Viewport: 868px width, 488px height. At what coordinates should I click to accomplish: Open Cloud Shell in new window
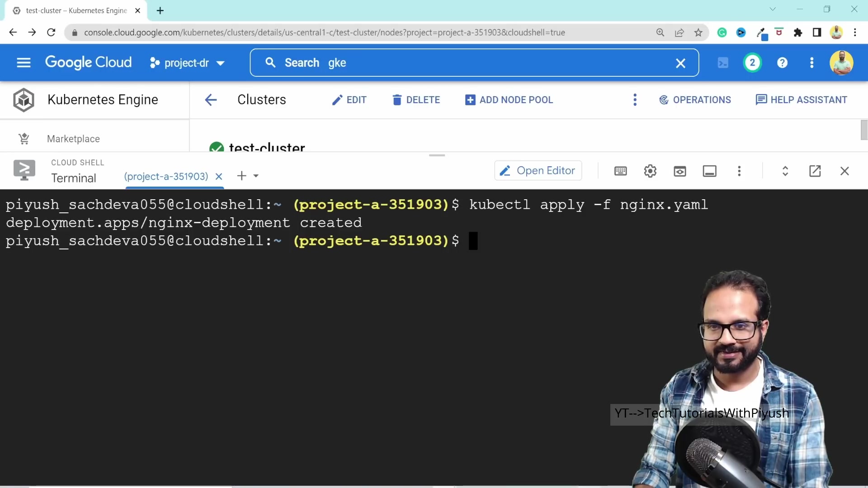click(815, 171)
